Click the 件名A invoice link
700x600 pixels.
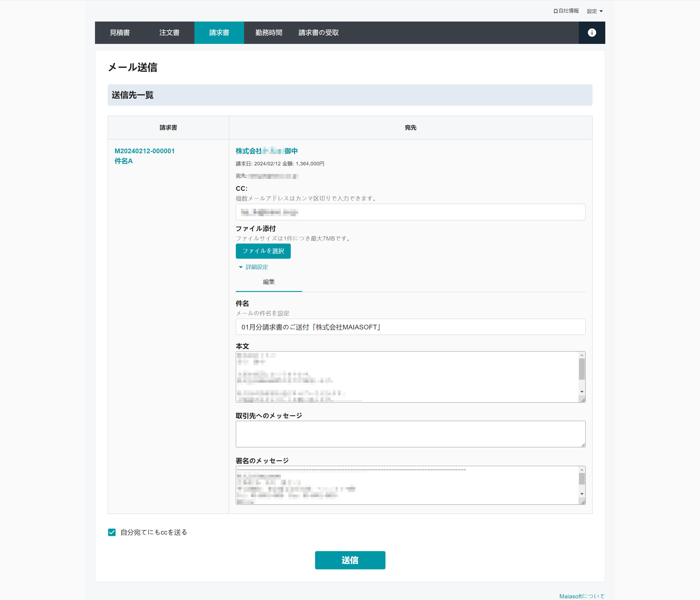point(124,161)
